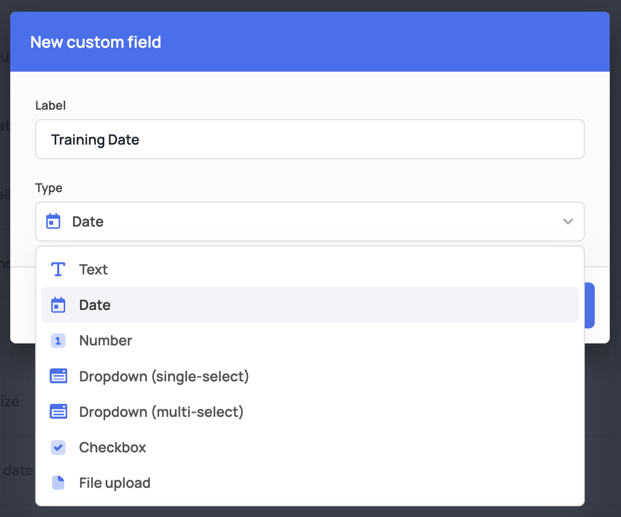Image resolution: width=621 pixels, height=517 pixels.
Task: Collapse the Type dropdown via chevron arrow
Action: pos(568,221)
